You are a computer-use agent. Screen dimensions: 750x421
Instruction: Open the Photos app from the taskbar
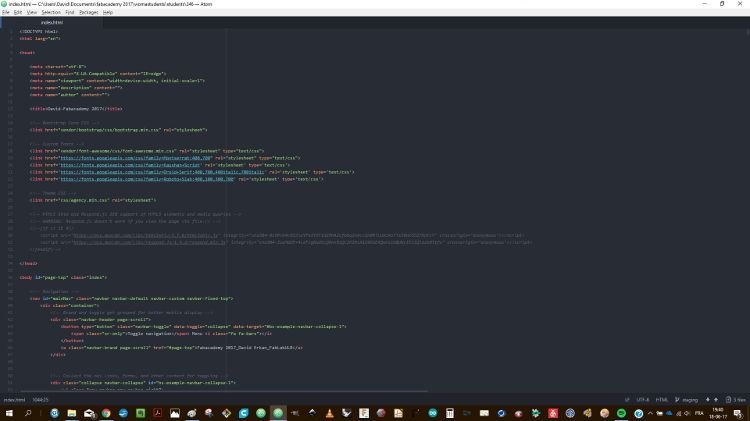click(175, 413)
